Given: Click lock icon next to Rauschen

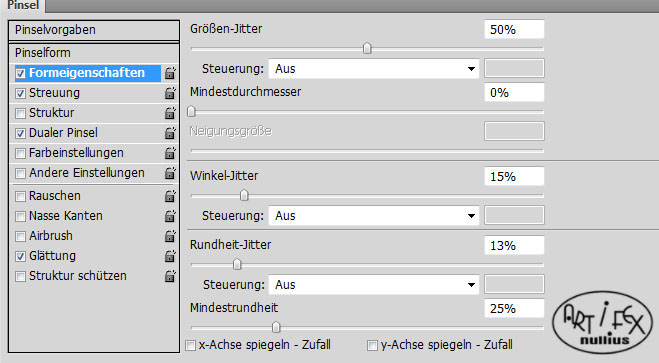Looking at the screenshot, I should tap(170, 196).
